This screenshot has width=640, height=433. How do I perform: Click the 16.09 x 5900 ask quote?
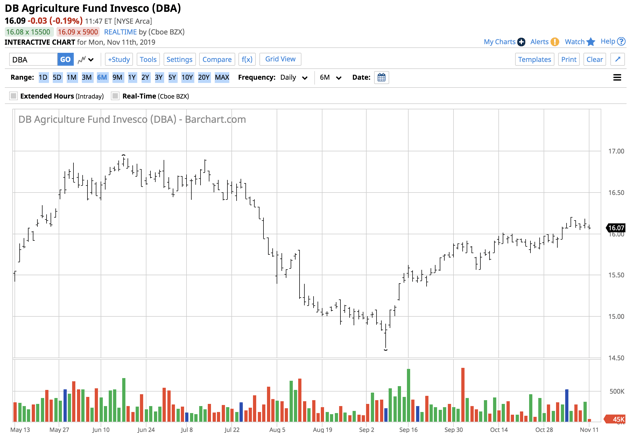click(x=78, y=32)
